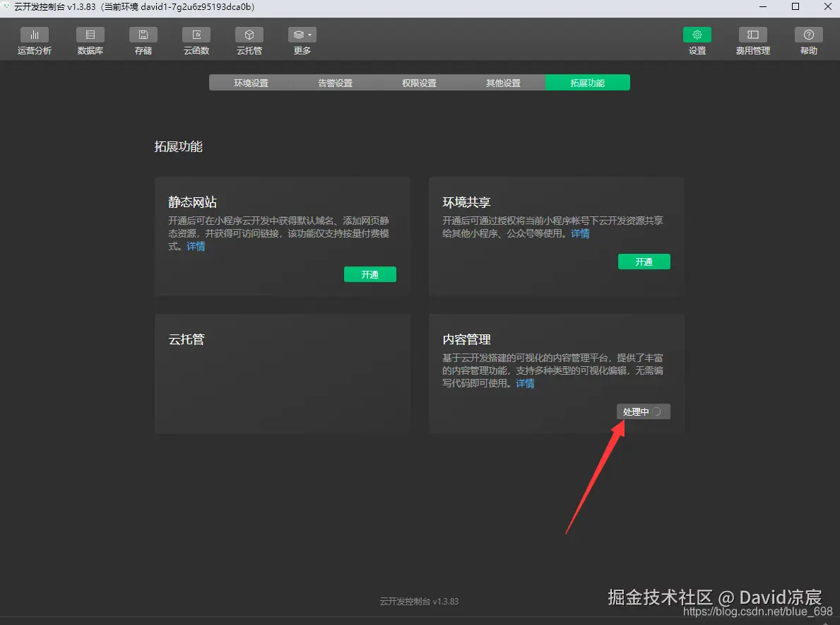Screen dimensions: 840x625
Task: Open the 设置 gear icon
Action: click(x=697, y=40)
